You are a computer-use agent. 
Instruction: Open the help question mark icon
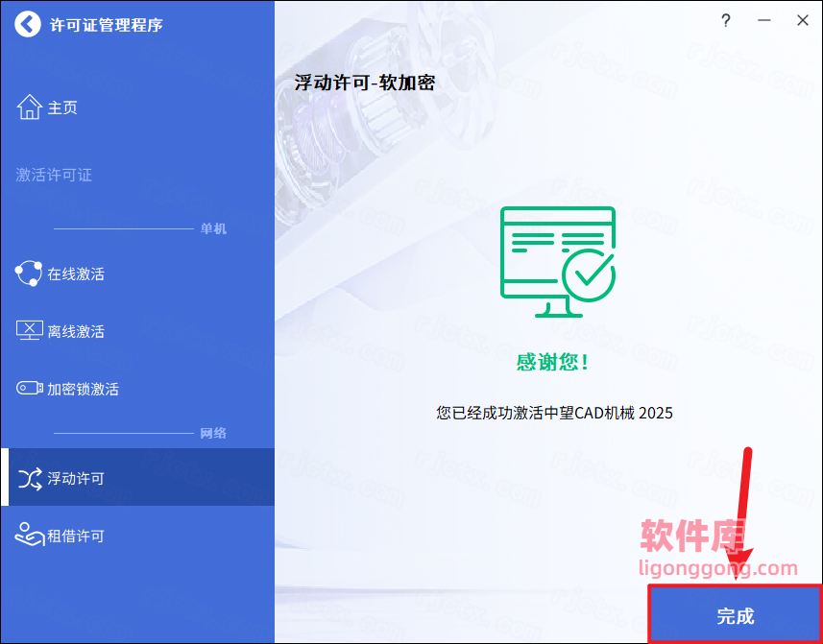725,20
